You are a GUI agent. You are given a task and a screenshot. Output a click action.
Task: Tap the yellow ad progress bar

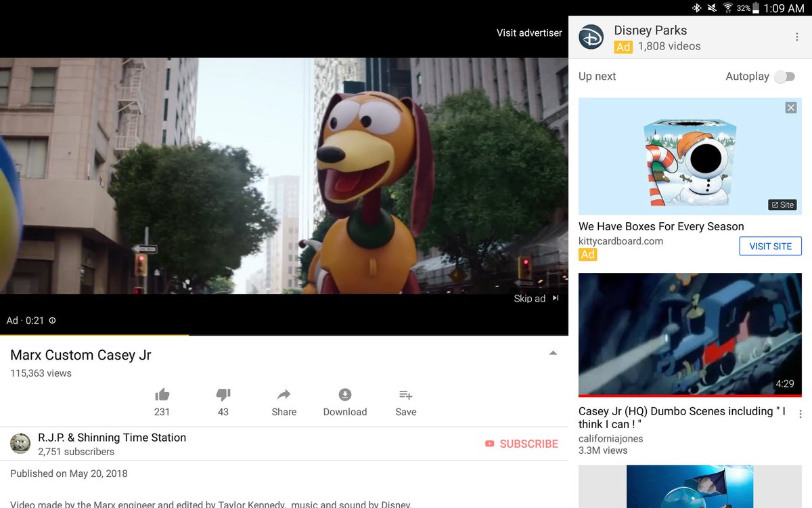[94, 335]
